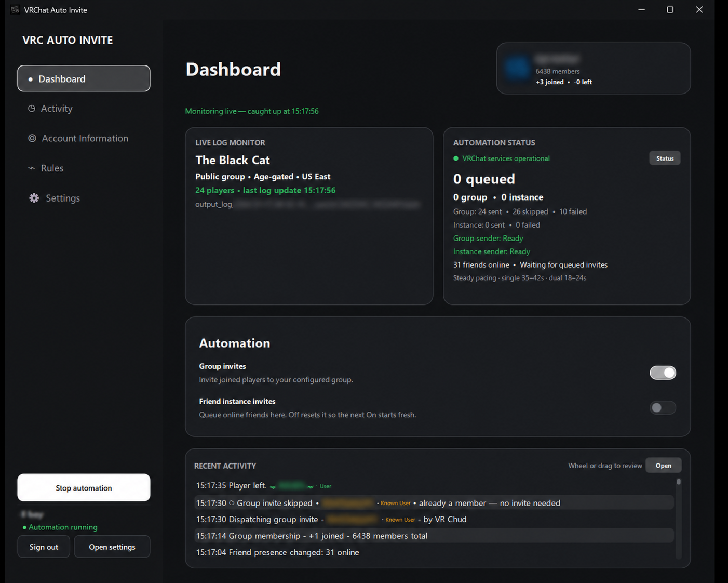Click the '15:17:35 Player left' activity row
Viewport: 728px width, 583px height.
[434, 486]
